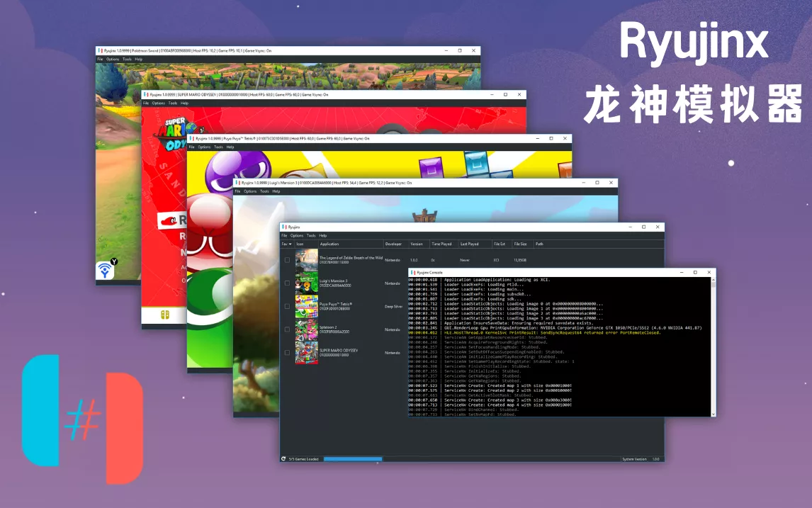The image size is (812, 508).
Task: Select the Super Mario Odyssey game icon in the list
Action: click(307, 353)
